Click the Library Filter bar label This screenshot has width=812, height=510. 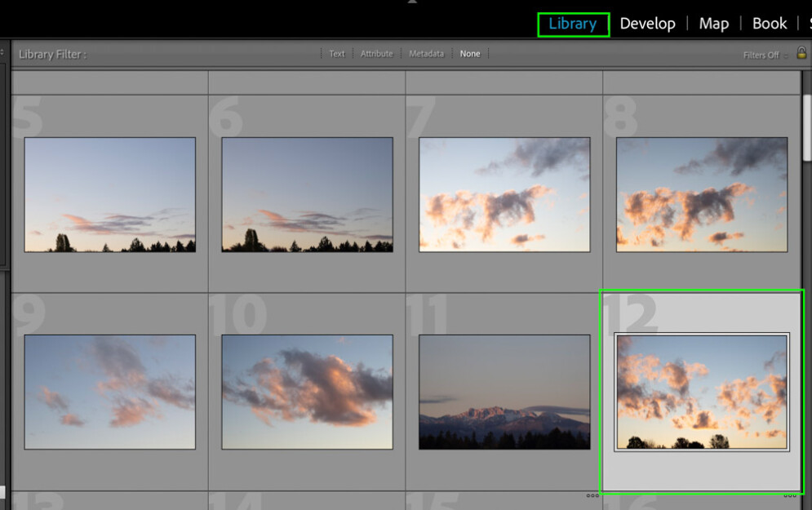click(x=50, y=54)
